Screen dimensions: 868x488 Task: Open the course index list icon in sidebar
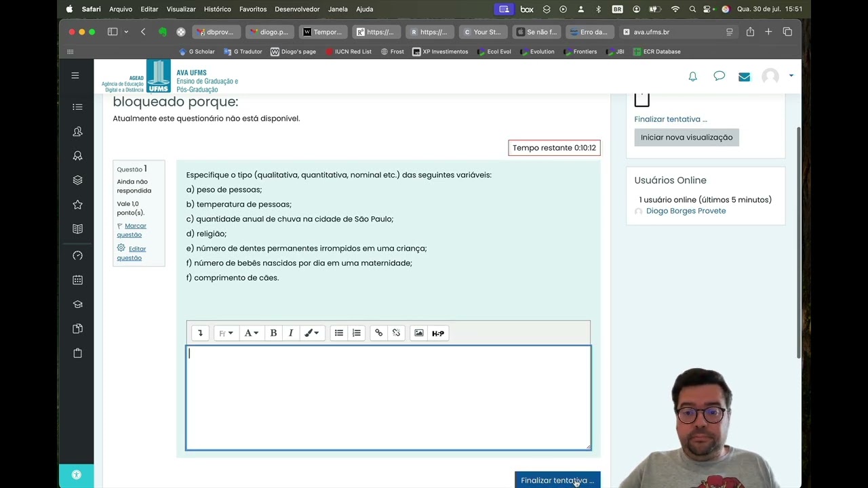[x=77, y=107]
